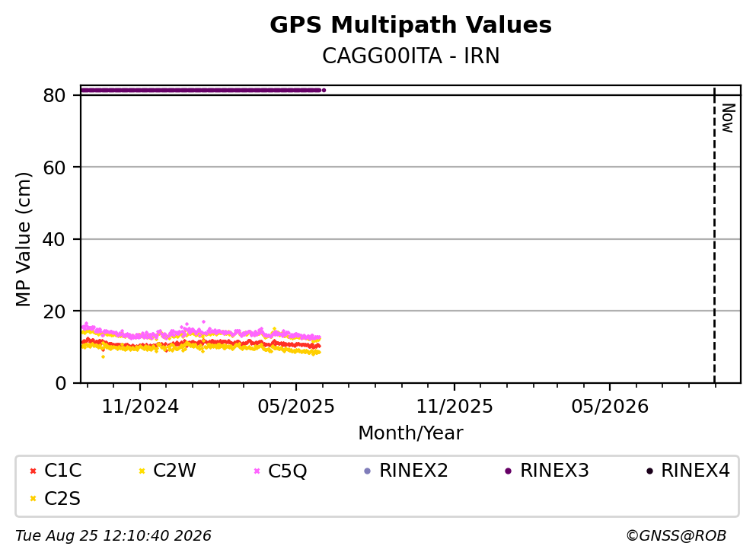Click the 20 y-axis tick label

[54, 312]
